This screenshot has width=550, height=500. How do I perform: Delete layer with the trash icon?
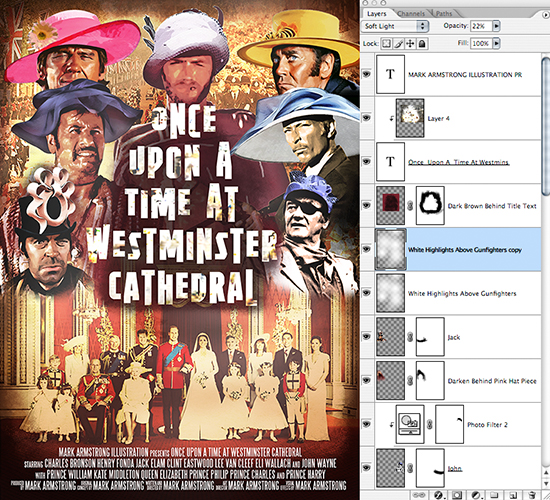(531, 495)
